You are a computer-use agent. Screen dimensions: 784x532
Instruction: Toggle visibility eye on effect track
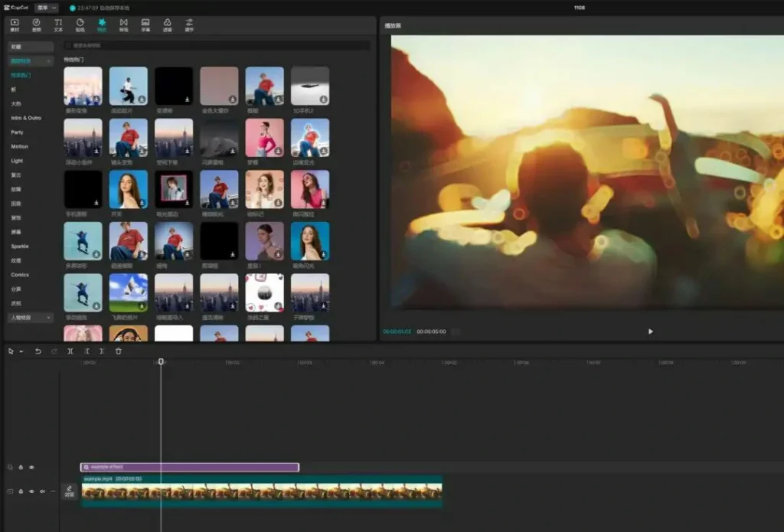click(31, 467)
